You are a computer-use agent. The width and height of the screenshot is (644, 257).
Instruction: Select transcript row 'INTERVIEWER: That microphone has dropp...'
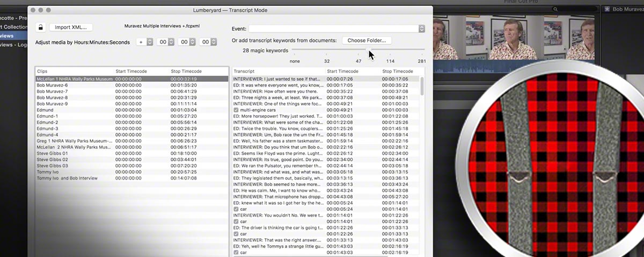(325, 196)
